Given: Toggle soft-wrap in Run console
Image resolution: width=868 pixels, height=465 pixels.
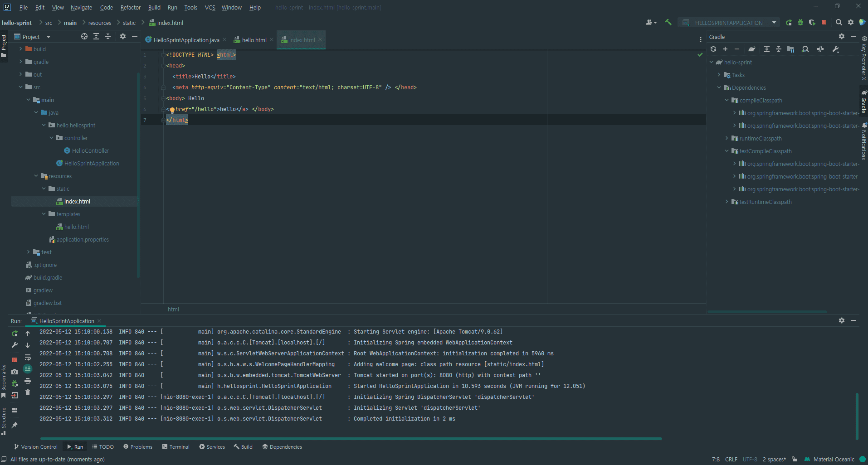Looking at the screenshot, I should tap(28, 357).
